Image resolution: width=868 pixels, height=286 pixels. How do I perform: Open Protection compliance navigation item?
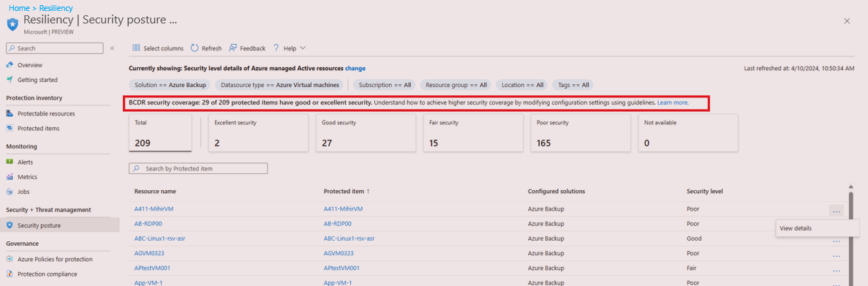(x=47, y=274)
